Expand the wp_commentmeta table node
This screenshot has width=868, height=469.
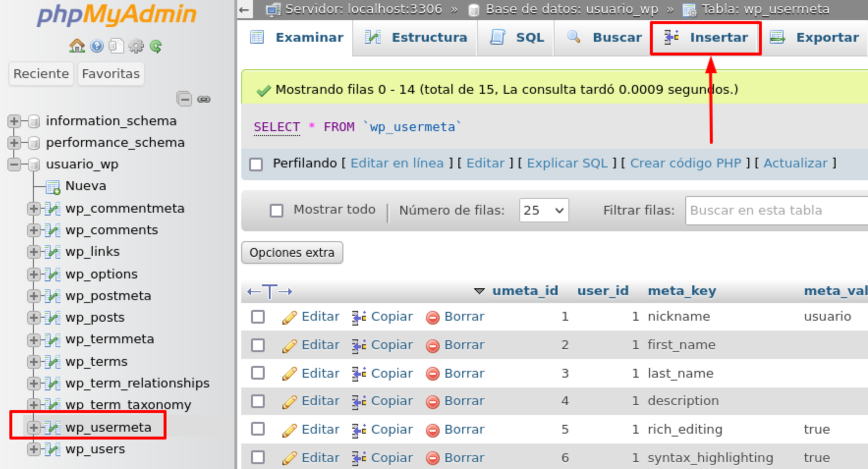click(x=33, y=208)
